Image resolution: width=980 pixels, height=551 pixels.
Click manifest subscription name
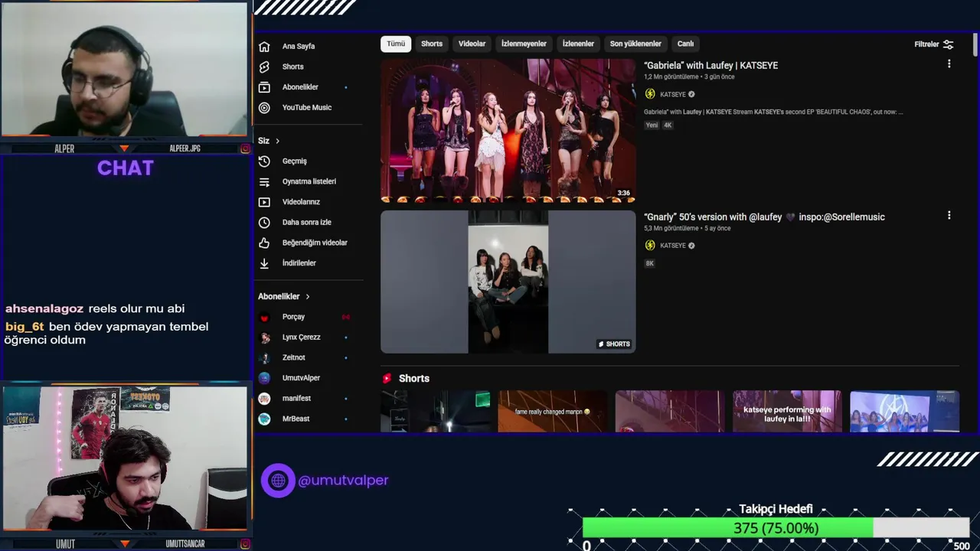296,399
